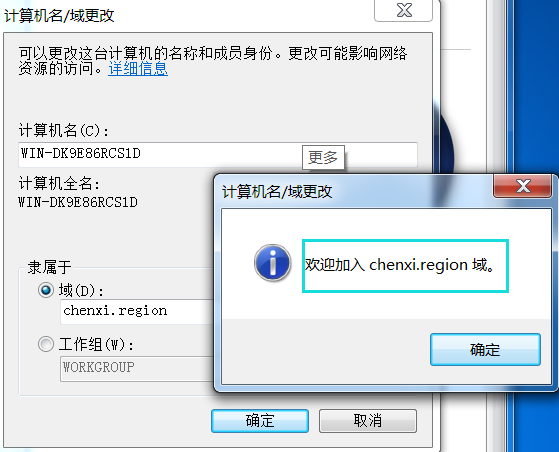Screen dimensions: 559x452
Task: Click the 计算机全名 value WIN-DK9E86RCS1D
Action: pyautogui.click(x=78, y=202)
